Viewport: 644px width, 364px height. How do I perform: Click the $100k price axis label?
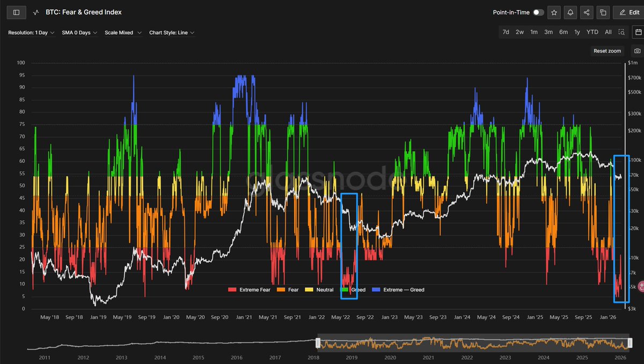[x=635, y=160]
